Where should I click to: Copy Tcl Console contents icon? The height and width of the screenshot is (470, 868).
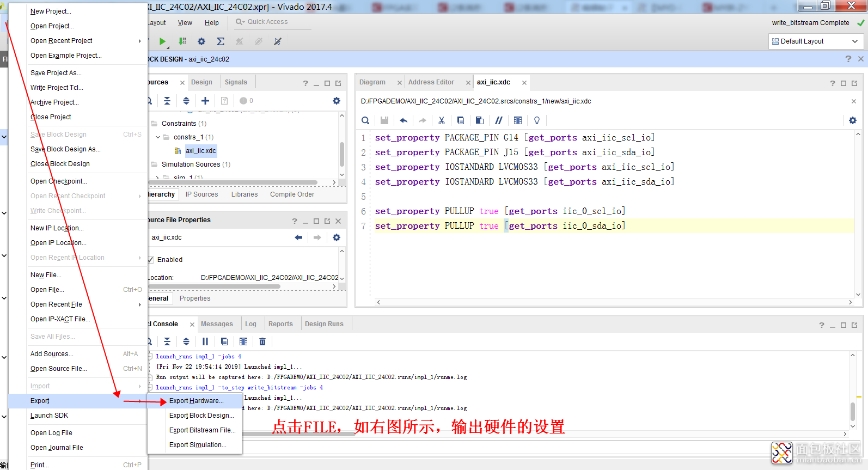click(x=224, y=341)
